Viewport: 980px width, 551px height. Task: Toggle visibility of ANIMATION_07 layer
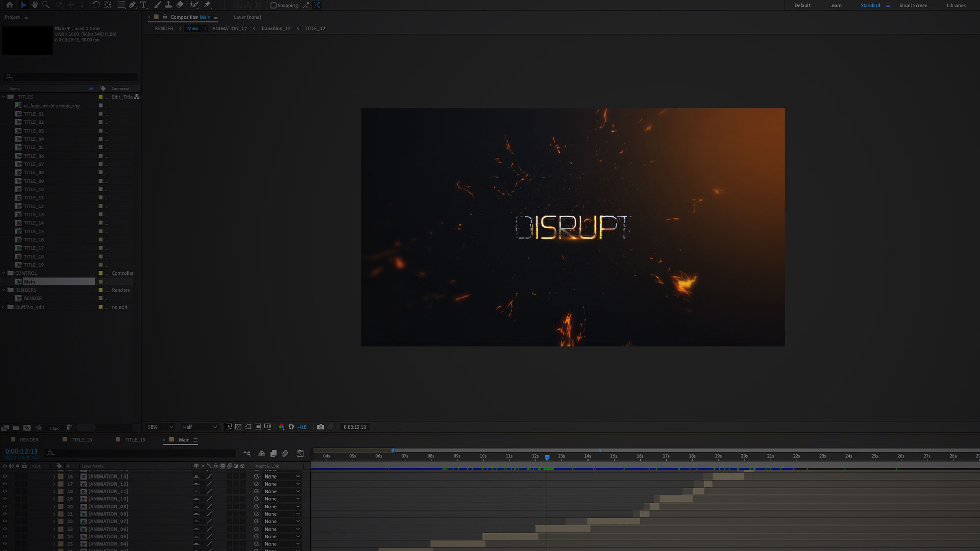click(x=5, y=521)
